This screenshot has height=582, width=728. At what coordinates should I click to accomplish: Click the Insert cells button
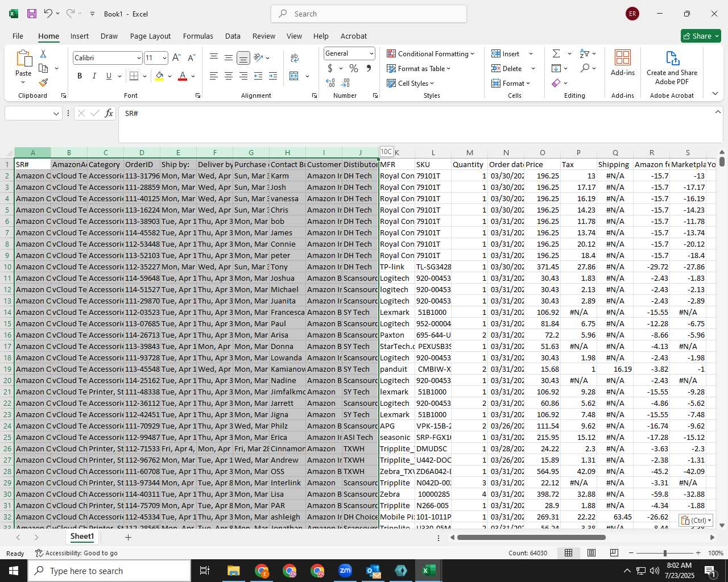click(x=506, y=53)
